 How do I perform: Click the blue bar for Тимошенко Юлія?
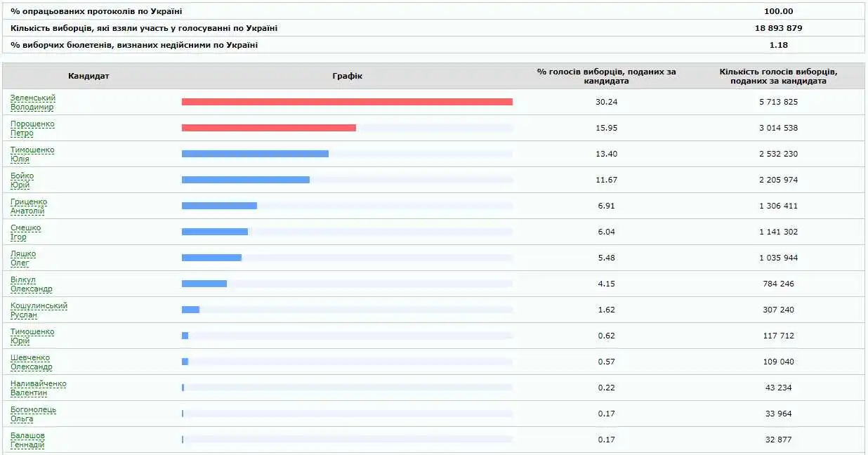point(255,154)
